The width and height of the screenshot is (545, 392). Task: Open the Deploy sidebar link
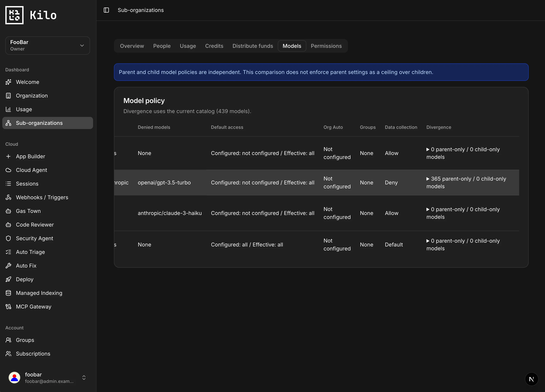(x=48, y=279)
